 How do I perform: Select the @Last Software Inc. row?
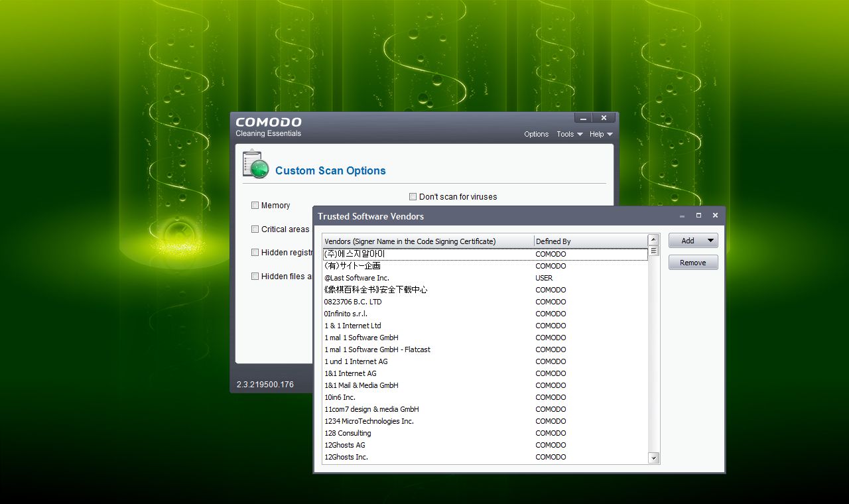click(x=485, y=278)
